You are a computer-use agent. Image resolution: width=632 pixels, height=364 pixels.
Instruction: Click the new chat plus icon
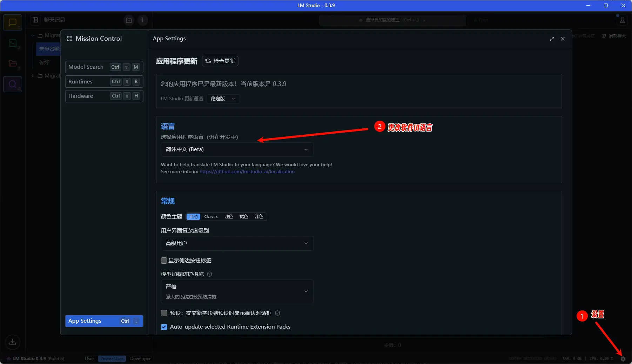click(x=142, y=20)
